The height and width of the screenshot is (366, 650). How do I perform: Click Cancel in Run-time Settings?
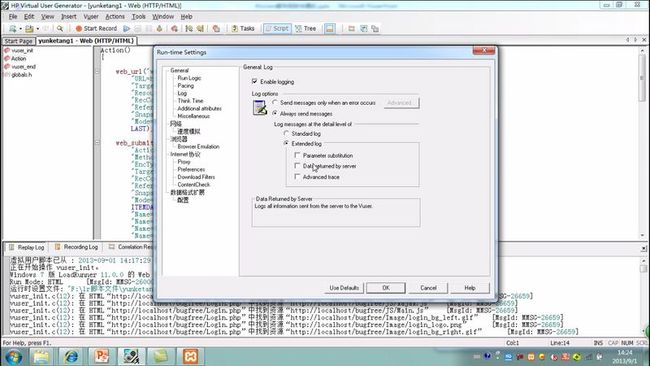click(x=428, y=288)
